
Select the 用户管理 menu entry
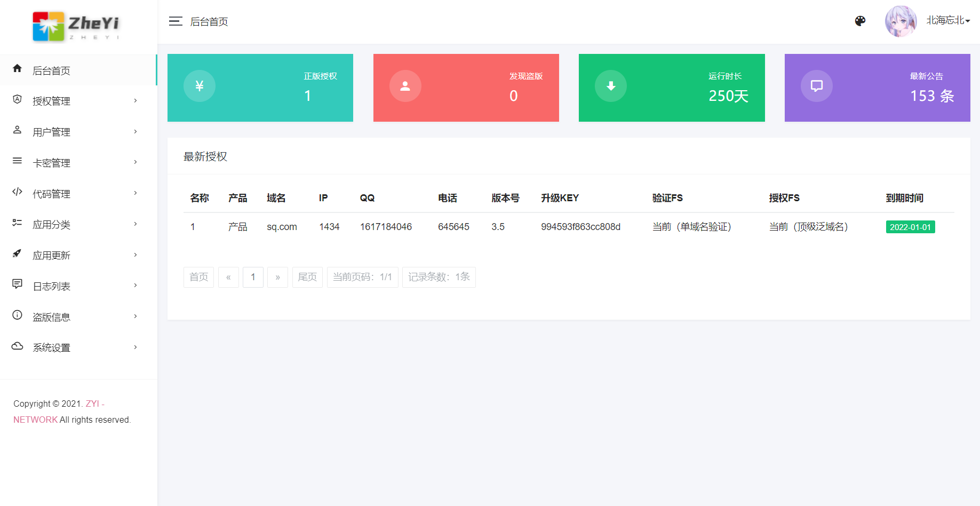tap(51, 131)
